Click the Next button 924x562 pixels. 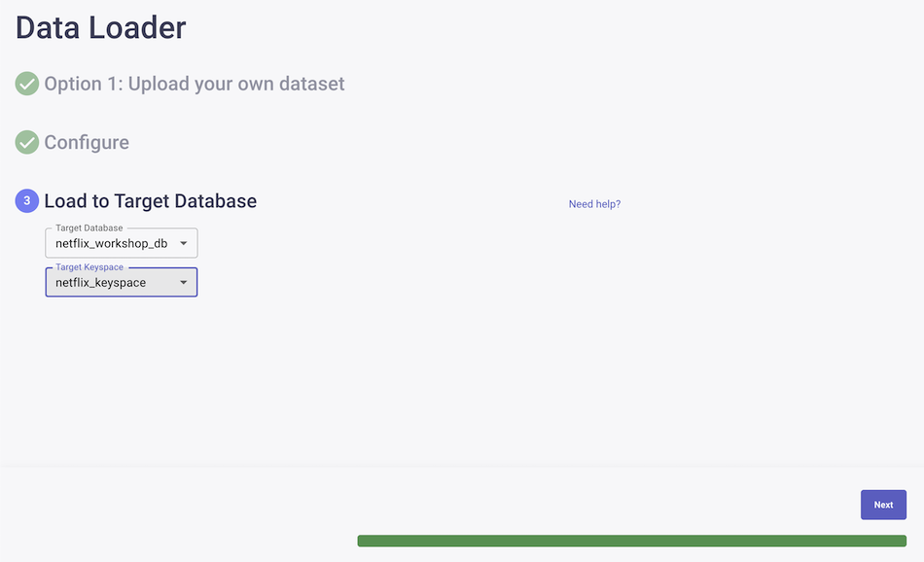coord(883,505)
